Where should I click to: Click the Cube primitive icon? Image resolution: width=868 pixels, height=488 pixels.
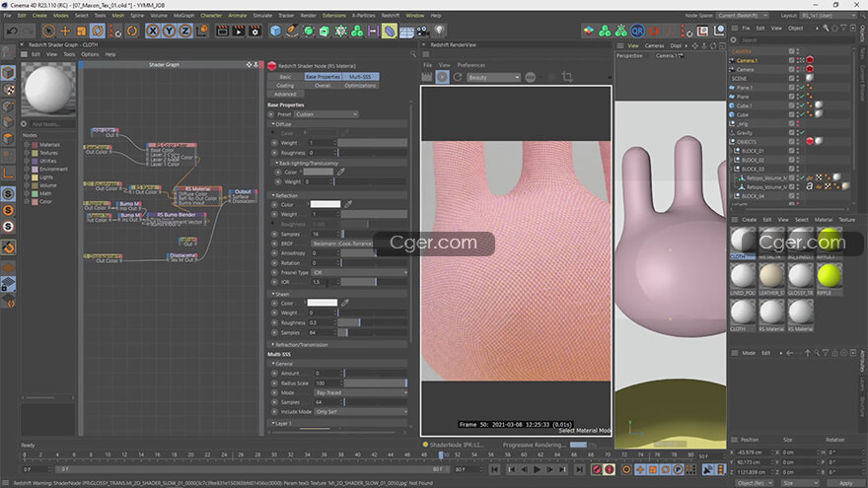coord(275,31)
